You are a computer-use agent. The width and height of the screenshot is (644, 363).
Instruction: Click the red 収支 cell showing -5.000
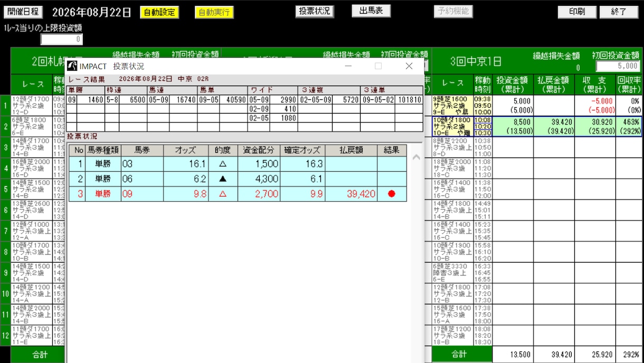pyautogui.click(x=595, y=106)
